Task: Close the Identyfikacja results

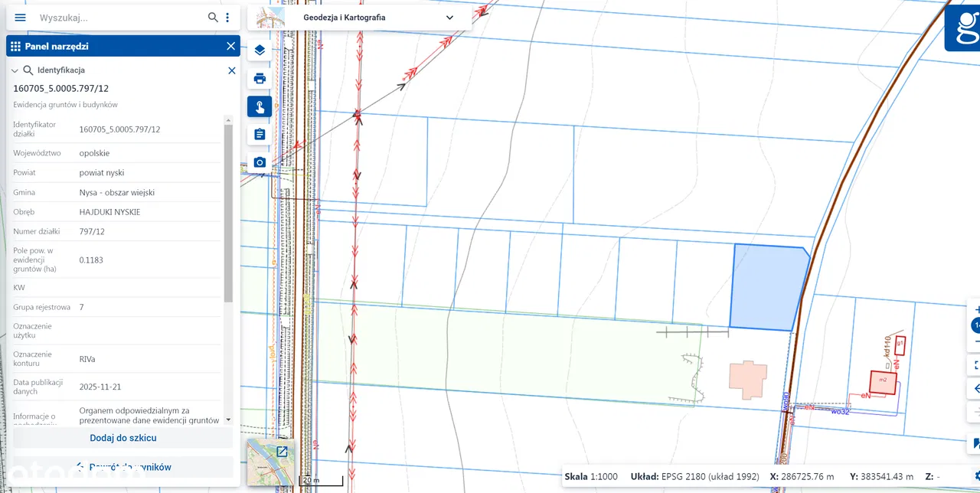Action: point(231,70)
